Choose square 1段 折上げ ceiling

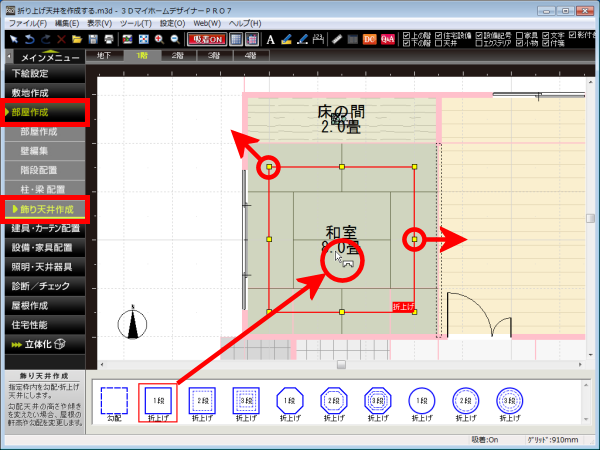pos(158,404)
